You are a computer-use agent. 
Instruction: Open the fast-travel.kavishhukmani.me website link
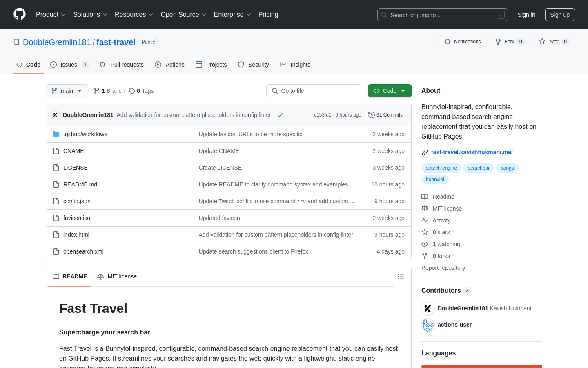[472, 152]
